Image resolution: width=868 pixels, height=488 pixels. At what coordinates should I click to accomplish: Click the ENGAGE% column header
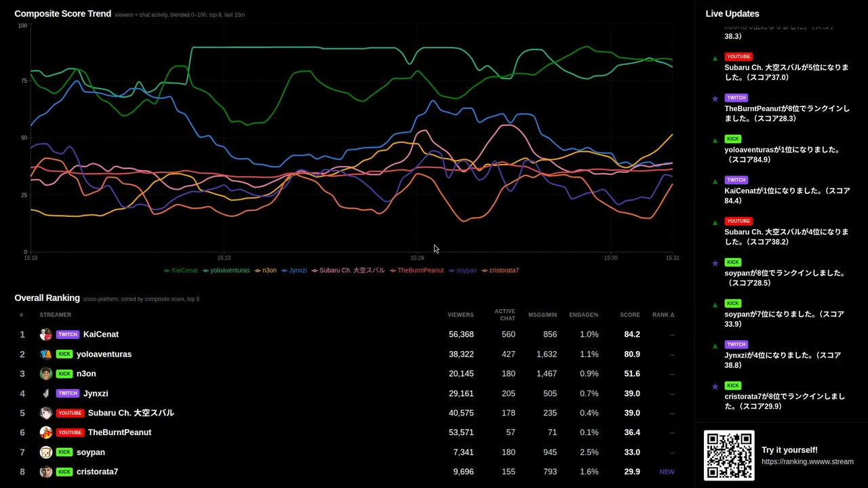pyautogui.click(x=584, y=314)
